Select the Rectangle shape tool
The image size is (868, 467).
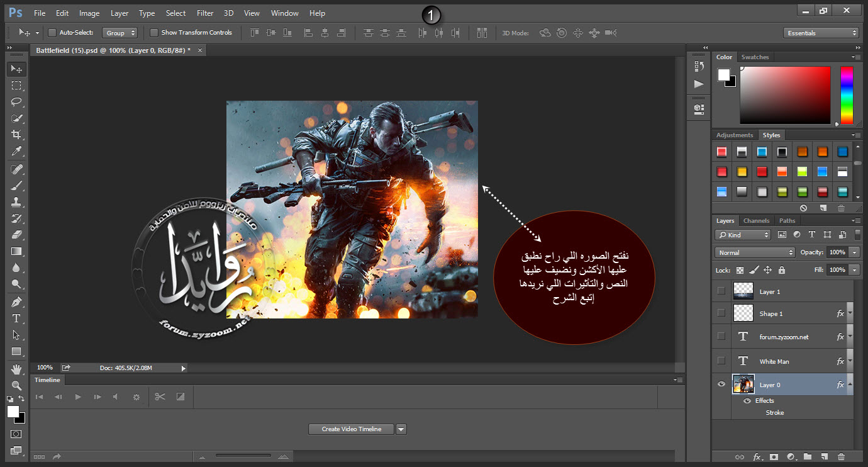coord(16,351)
